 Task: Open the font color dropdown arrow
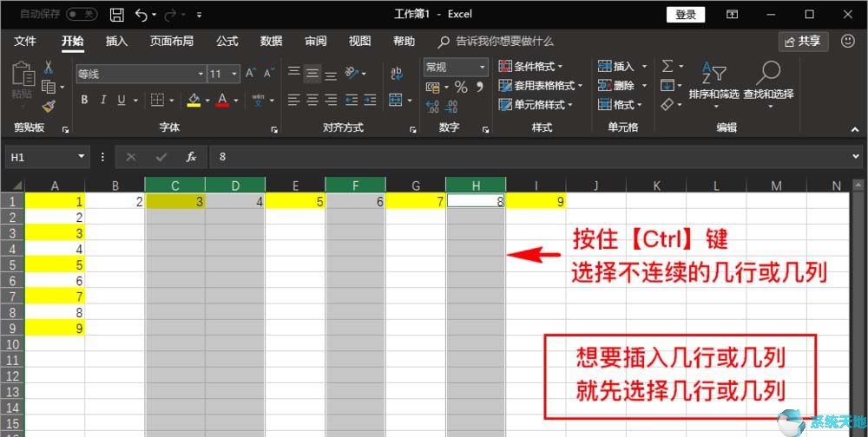[236, 101]
